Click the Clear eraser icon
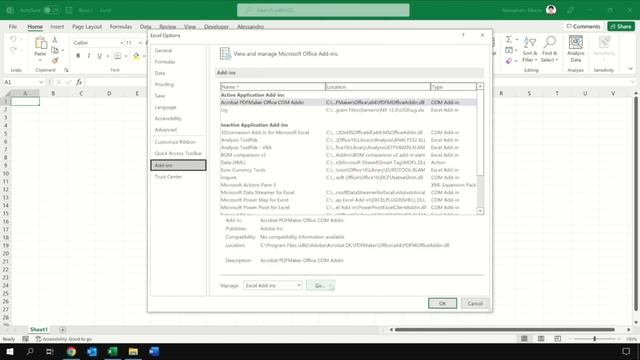 point(509,61)
